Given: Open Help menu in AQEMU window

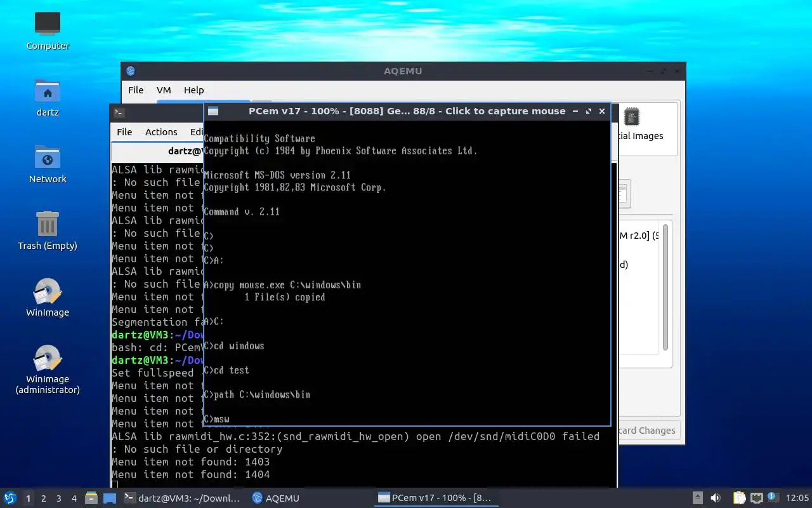Looking at the screenshot, I should [x=193, y=90].
